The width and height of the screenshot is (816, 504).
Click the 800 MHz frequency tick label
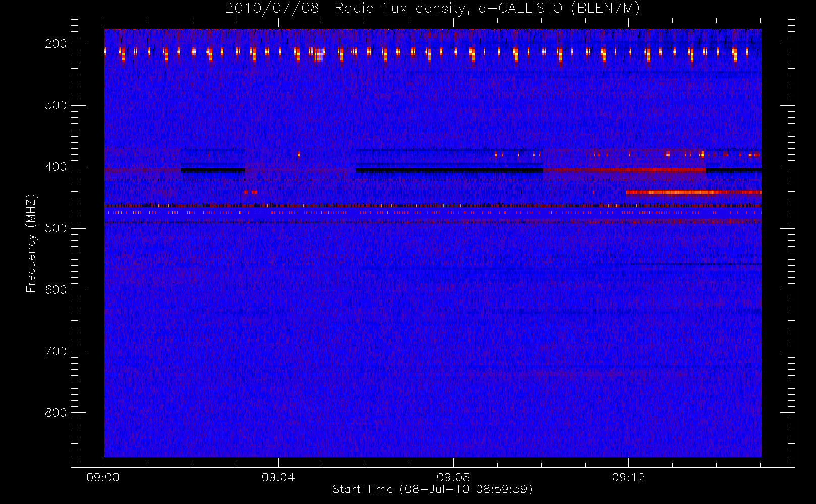[x=56, y=413]
